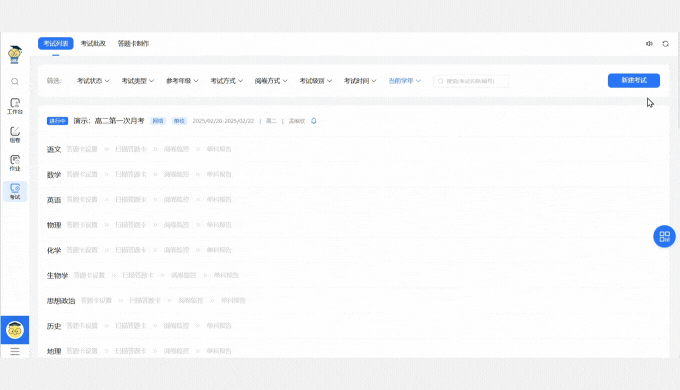Switch to the 考试列表 tab
The image size is (680, 390).
(56, 43)
